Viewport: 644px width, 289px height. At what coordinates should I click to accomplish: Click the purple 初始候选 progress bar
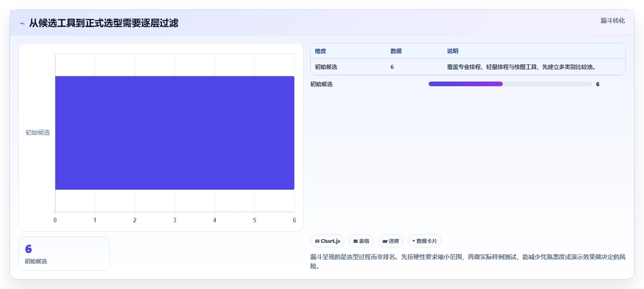tap(465, 84)
